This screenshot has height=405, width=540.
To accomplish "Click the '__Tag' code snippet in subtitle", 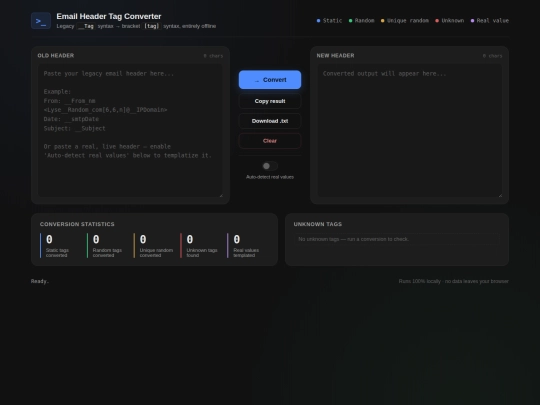I will point(86,26).
